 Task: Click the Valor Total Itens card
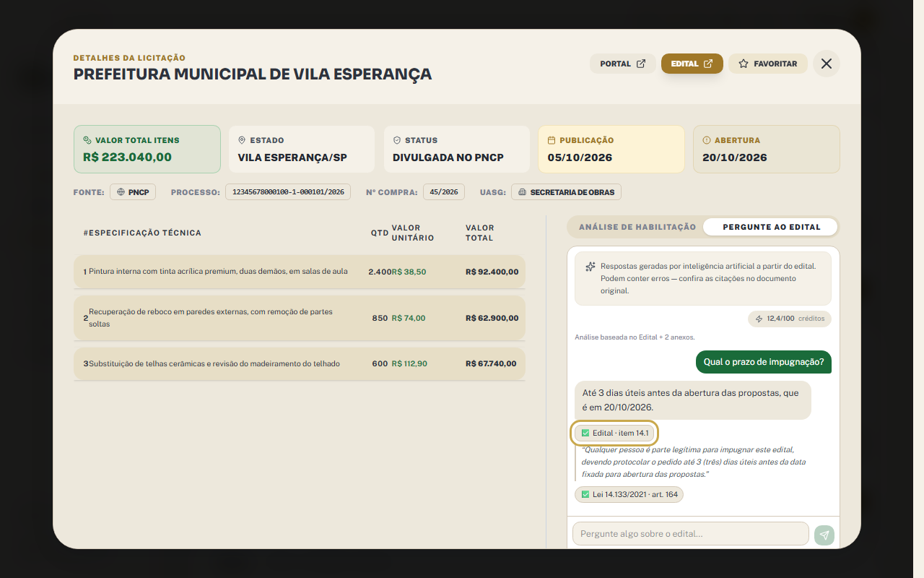click(147, 149)
